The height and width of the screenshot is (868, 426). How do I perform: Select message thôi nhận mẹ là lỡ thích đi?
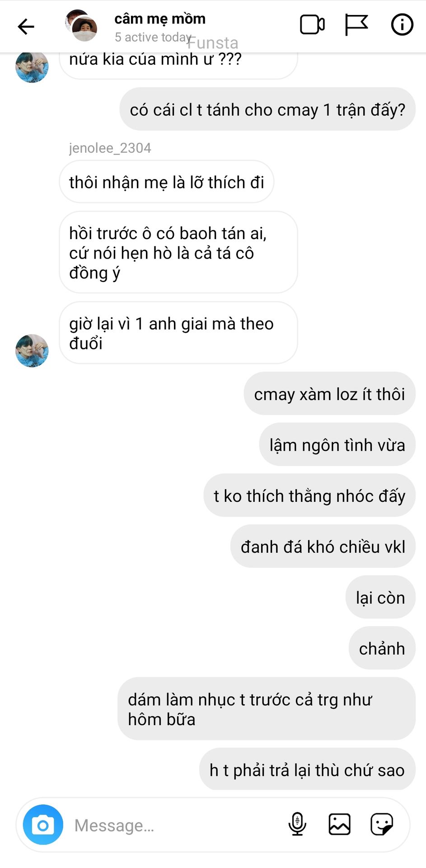coord(167,182)
